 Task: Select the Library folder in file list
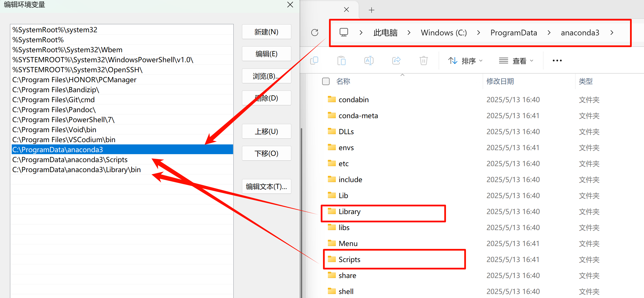pos(350,212)
